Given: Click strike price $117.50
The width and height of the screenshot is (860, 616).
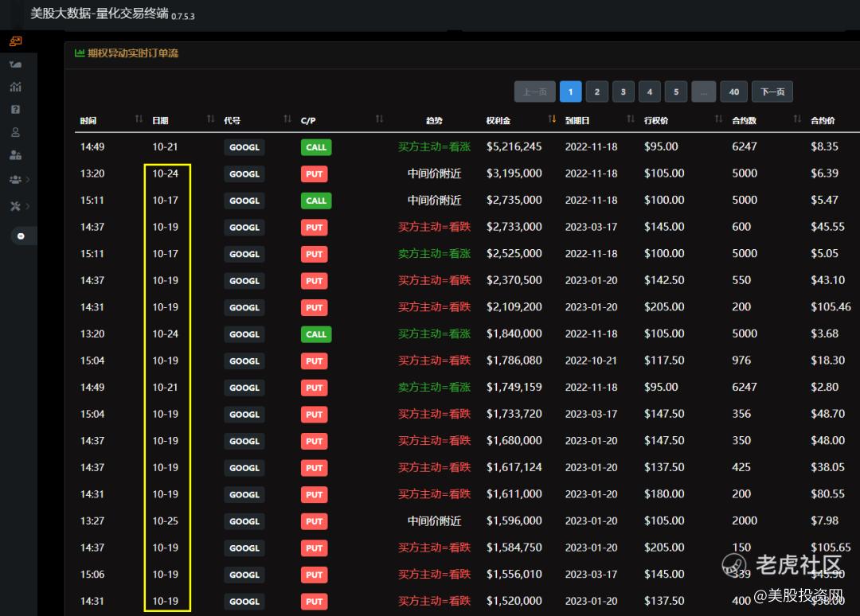Looking at the screenshot, I should coord(664,361).
